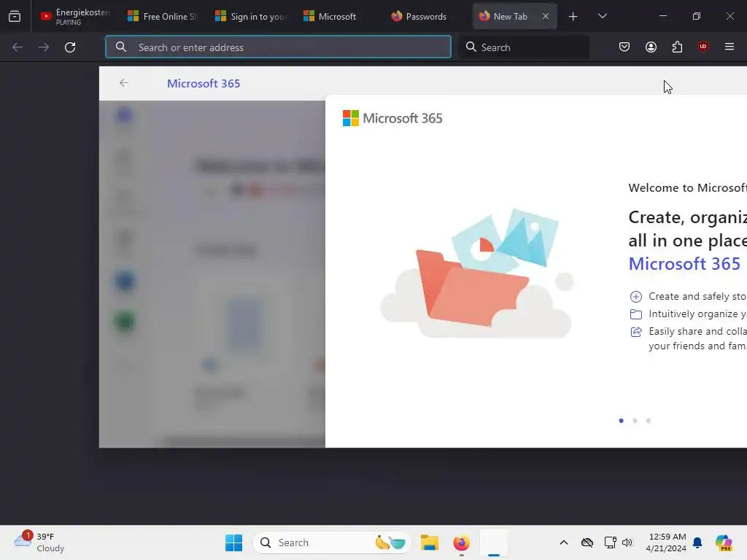The width and height of the screenshot is (747, 560).
Task: Click the folder and cloud illustration
Action: pos(477,273)
